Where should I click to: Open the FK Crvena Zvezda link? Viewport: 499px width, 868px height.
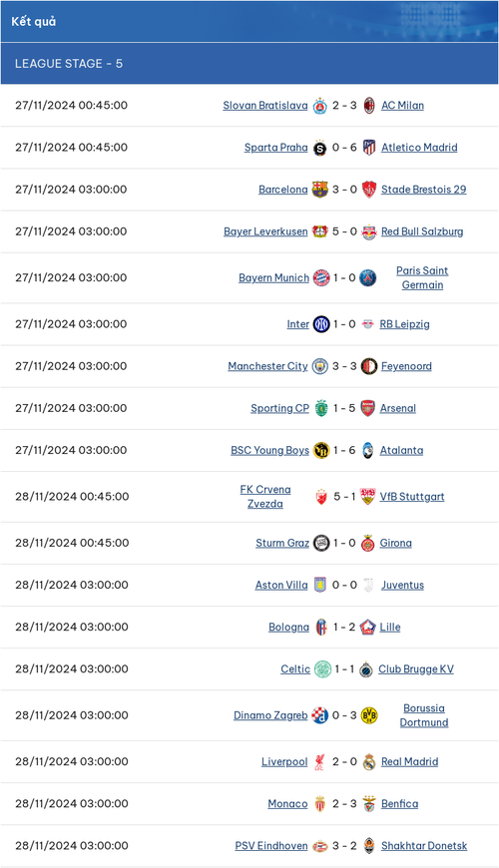[x=265, y=497]
